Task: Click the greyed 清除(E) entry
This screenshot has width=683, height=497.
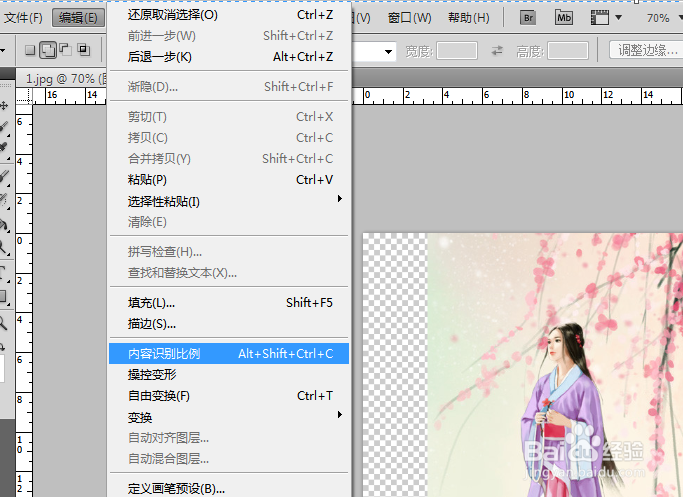Action: (229, 222)
